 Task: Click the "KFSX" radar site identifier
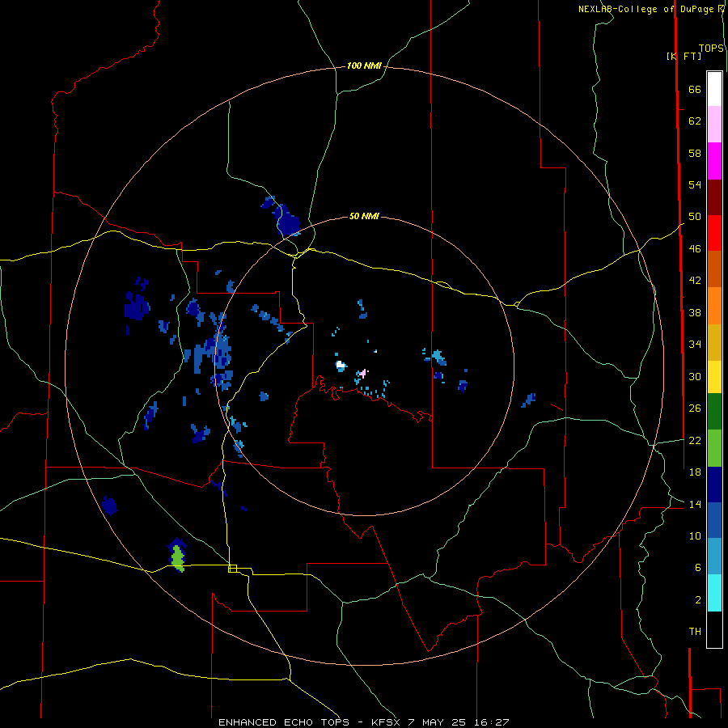point(387,722)
